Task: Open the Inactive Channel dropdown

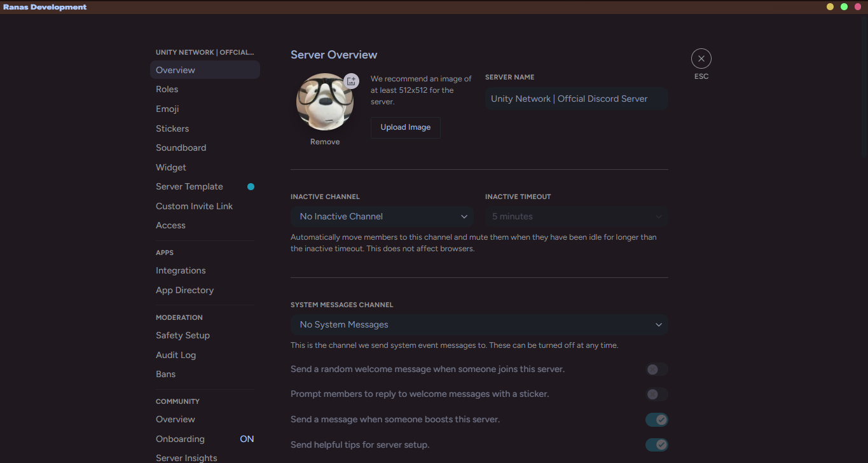Action: [382, 216]
